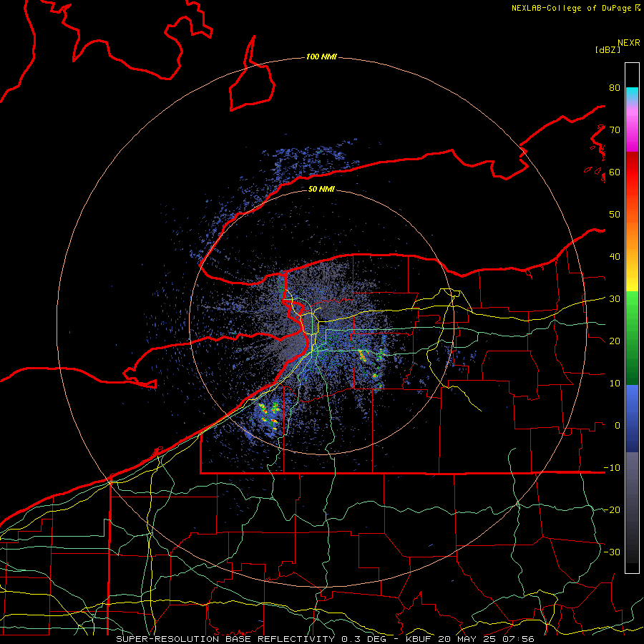Viewport: 644px width, 644px height.
Task: Click the 40 value on the dBZ scale
Action: pos(615,257)
